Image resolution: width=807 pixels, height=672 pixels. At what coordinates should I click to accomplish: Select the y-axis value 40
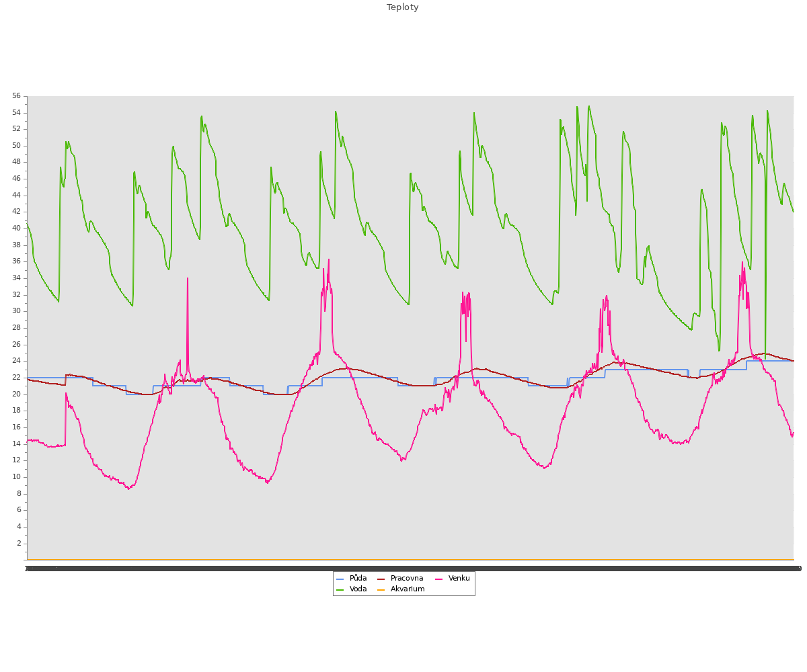16,228
